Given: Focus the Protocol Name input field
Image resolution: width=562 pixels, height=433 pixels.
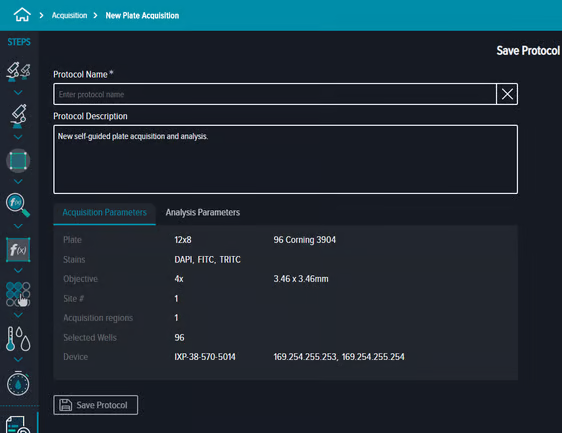Looking at the screenshot, I should tap(275, 94).
